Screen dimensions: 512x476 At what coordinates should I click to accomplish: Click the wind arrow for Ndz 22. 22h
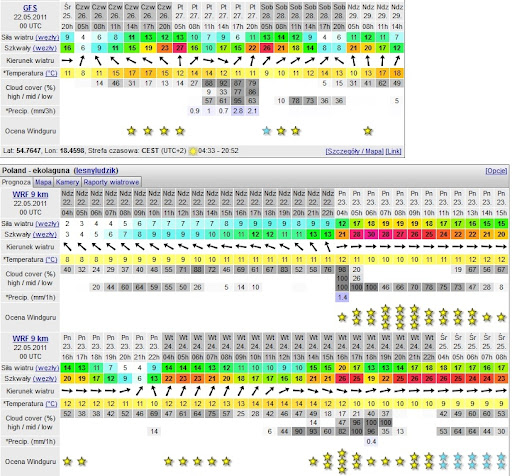pyautogui.click(x=328, y=247)
